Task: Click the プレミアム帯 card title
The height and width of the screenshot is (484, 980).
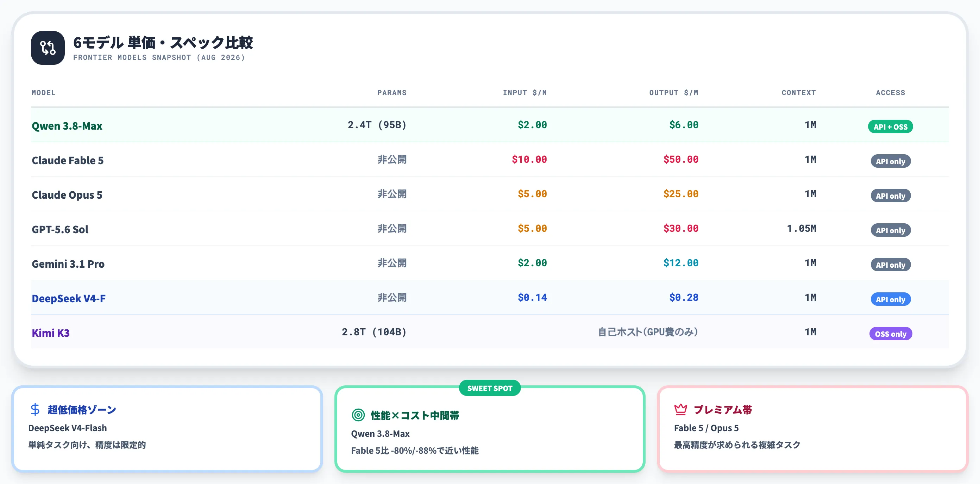Action: click(x=722, y=410)
